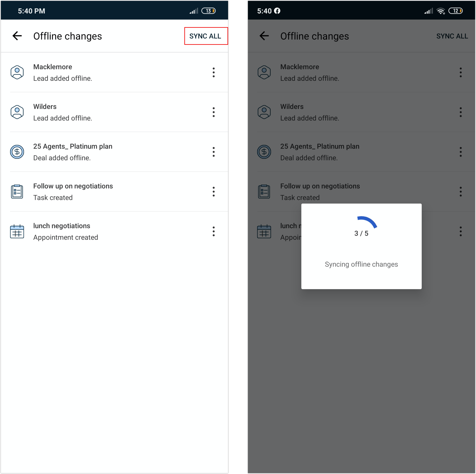The width and height of the screenshot is (476, 474).
Task: Tap the back arrow on the dimmed right screen
Action: [264, 36]
